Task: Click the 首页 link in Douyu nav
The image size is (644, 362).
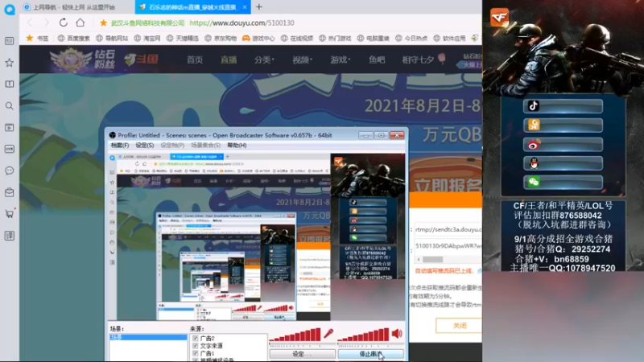Action: click(195, 60)
